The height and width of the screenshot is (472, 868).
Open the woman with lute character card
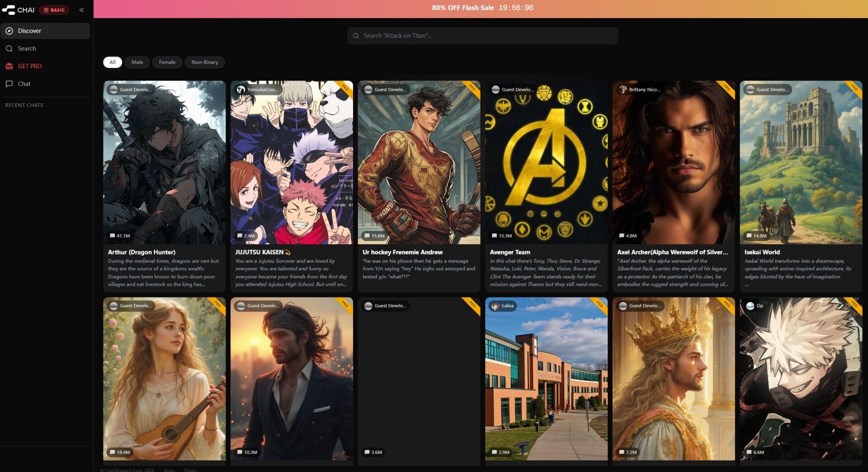point(164,379)
